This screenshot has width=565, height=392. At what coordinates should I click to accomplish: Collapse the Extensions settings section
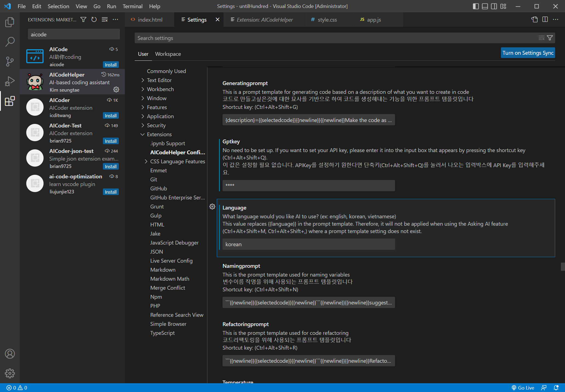[143, 134]
